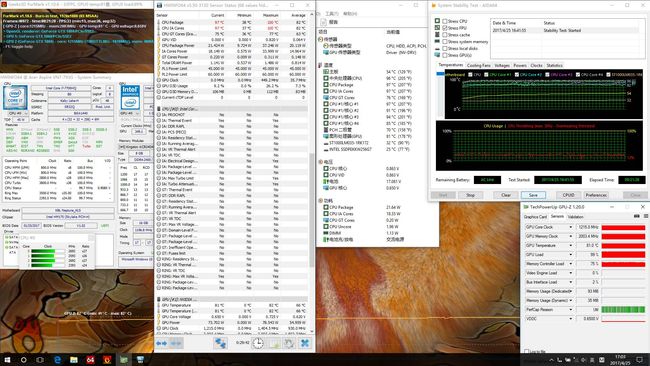
Task: Switch to Statistics tab
Action: point(555,65)
